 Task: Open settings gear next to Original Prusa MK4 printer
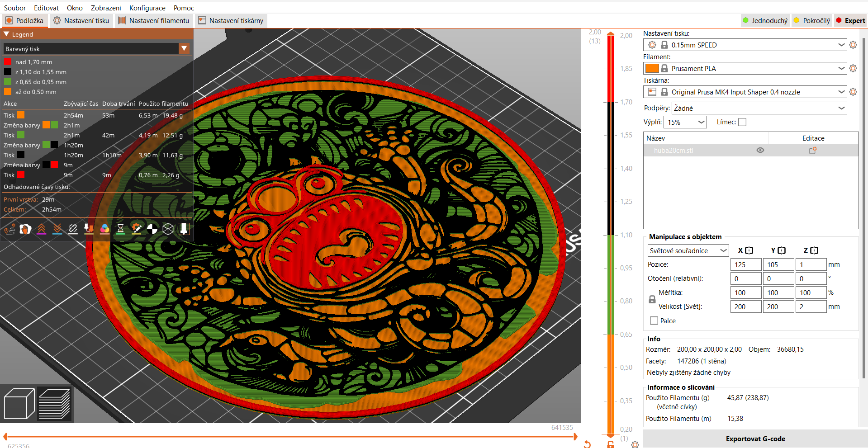click(x=853, y=92)
